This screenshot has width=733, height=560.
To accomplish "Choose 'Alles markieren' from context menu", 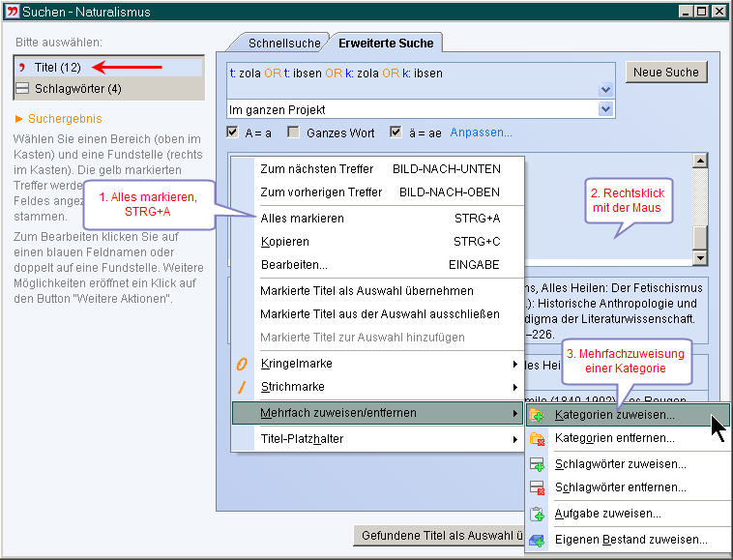I will click(x=302, y=219).
